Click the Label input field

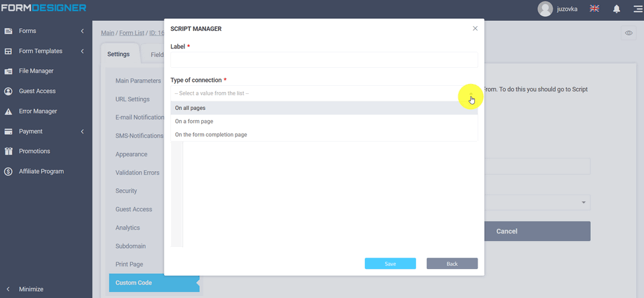324,60
